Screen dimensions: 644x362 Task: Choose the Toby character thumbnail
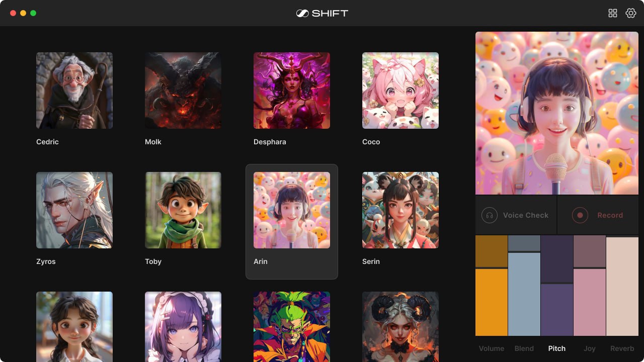click(183, 210)
